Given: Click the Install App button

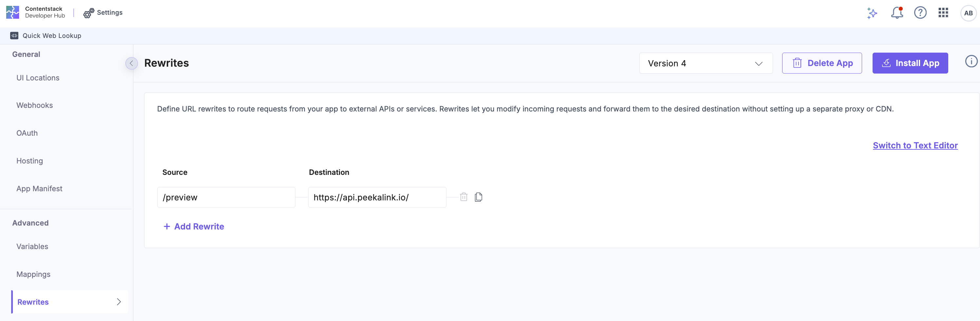Looking at the screenshot, I should coord(910,63).
